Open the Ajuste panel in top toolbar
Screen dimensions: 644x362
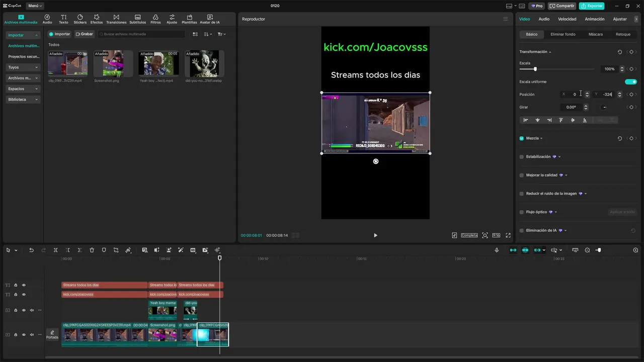pyautogui.click(x=172, y=19)
